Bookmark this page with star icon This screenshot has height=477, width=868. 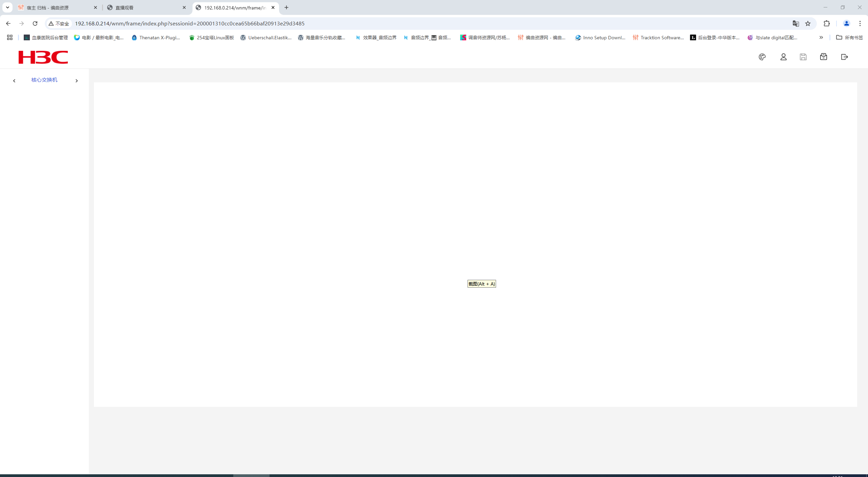click(x=808, y=23)
